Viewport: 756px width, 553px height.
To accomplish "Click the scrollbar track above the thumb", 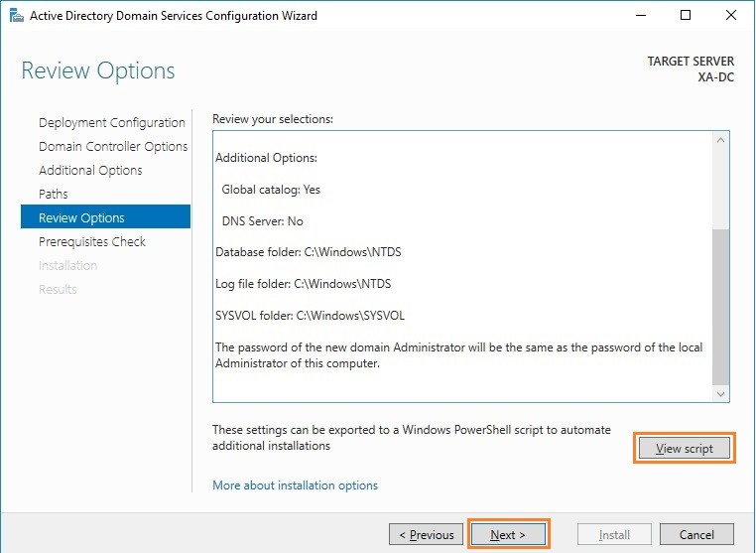I will [x=721, y=190].
